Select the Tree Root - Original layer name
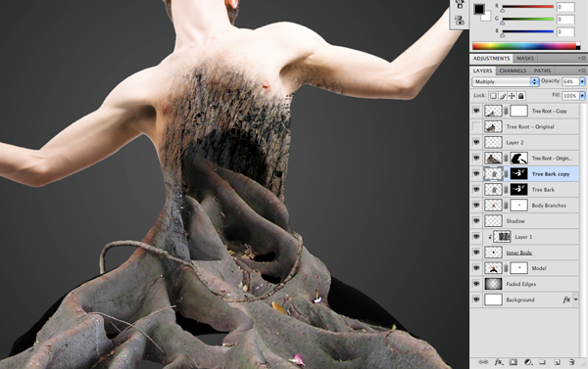Screen dimensions: 588x369 [x=530, y=127]
